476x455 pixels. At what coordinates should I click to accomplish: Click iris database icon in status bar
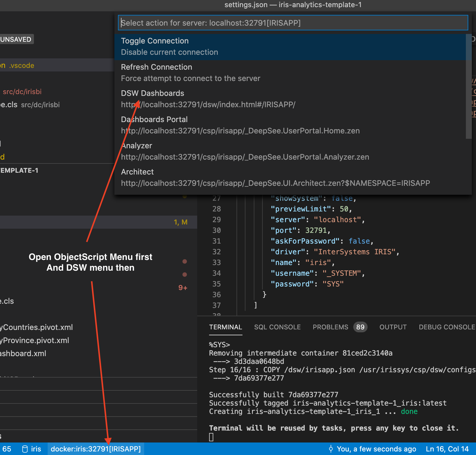25,449
